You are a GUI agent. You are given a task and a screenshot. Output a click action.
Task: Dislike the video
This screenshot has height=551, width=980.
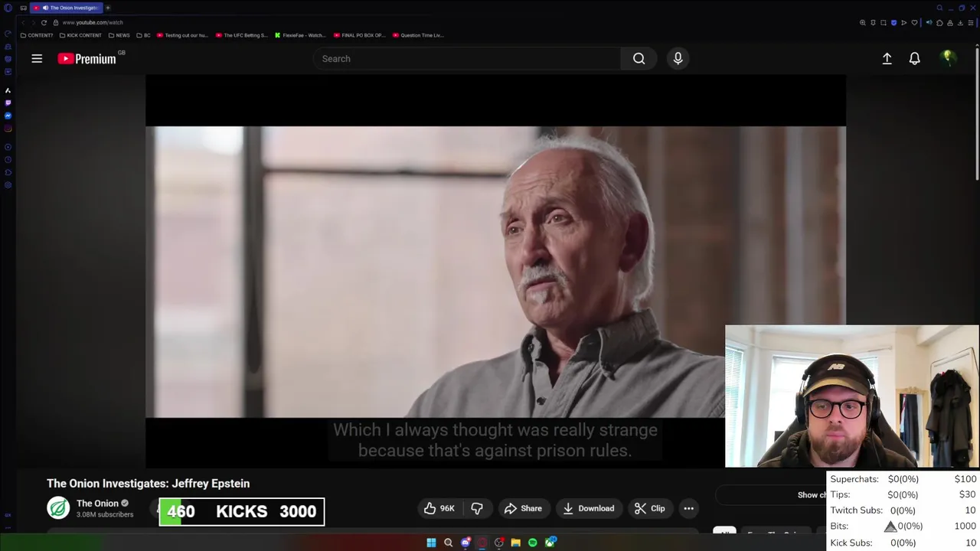coord(477,508)
